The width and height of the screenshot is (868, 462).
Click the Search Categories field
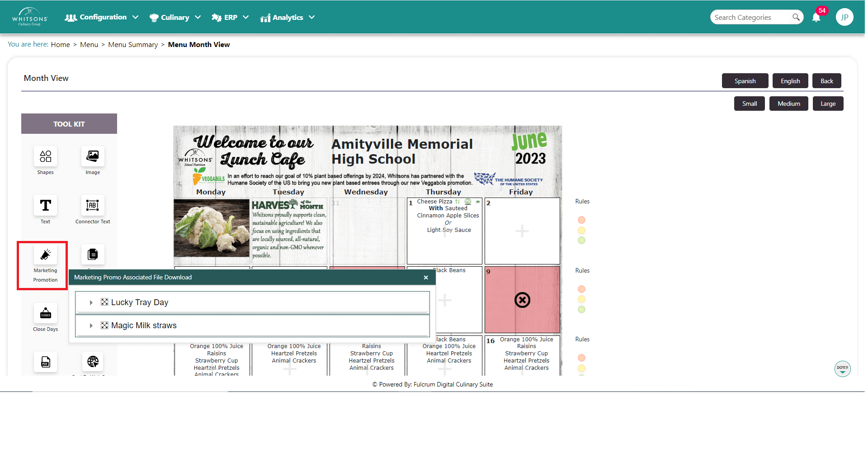pos(750,18)
